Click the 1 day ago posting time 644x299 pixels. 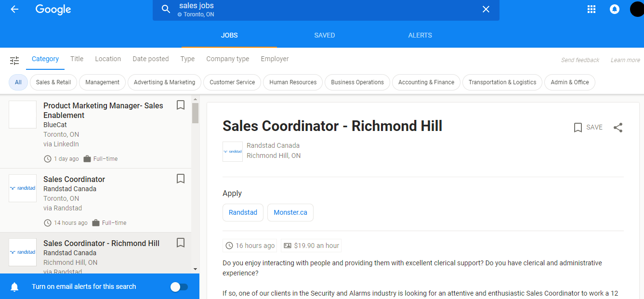tap(61, 159)
